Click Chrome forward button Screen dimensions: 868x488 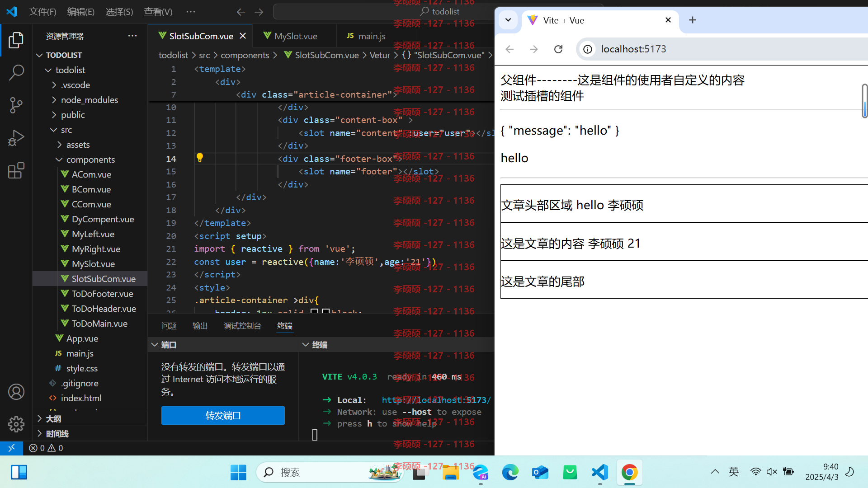coord(533,49)
